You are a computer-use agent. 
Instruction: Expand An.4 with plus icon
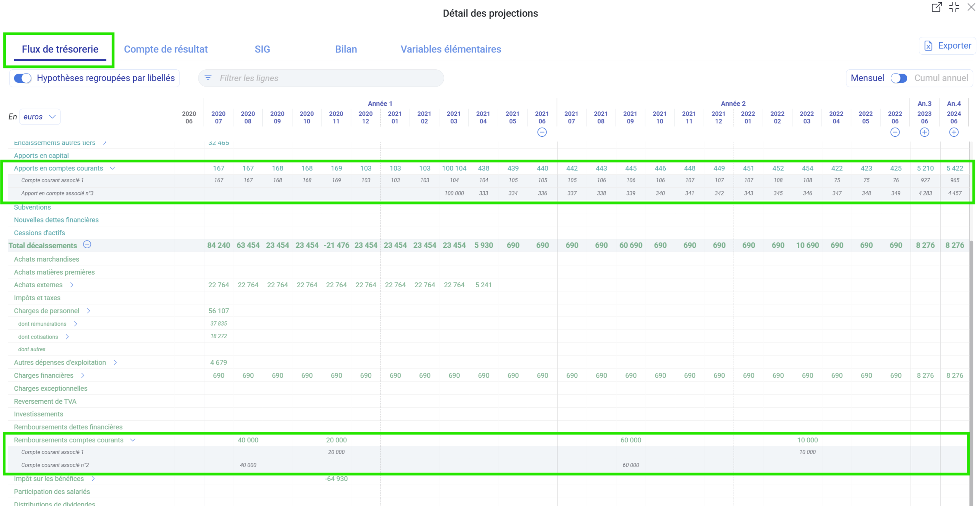[x=954, y=132]
